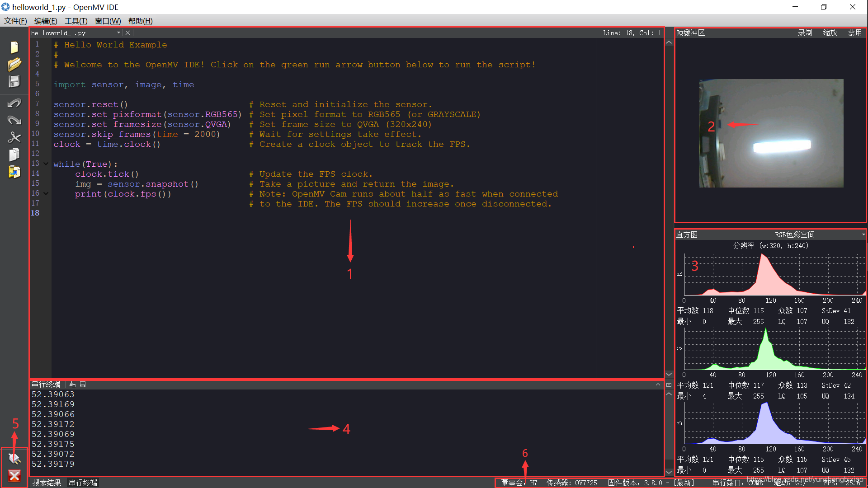Collapse the while(True) code fold arrow
The image size is (868, 488).
[x=46, y=164]
